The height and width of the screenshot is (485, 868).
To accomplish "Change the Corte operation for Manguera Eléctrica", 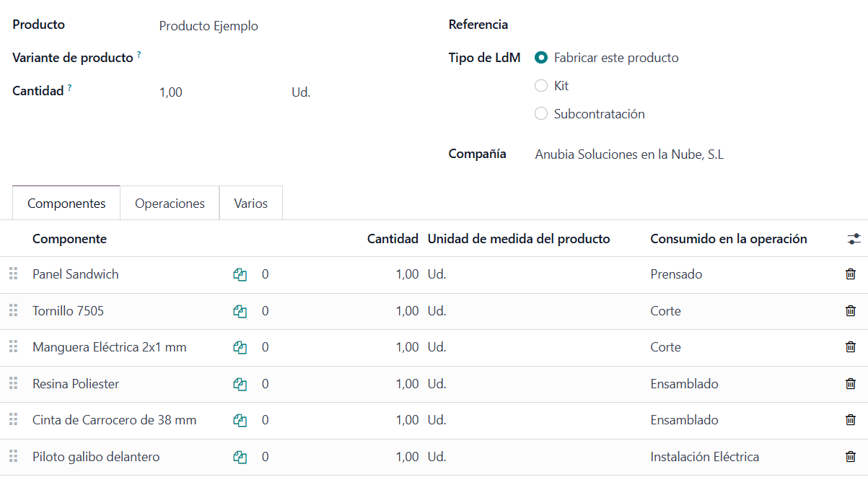I will [665, 347].
